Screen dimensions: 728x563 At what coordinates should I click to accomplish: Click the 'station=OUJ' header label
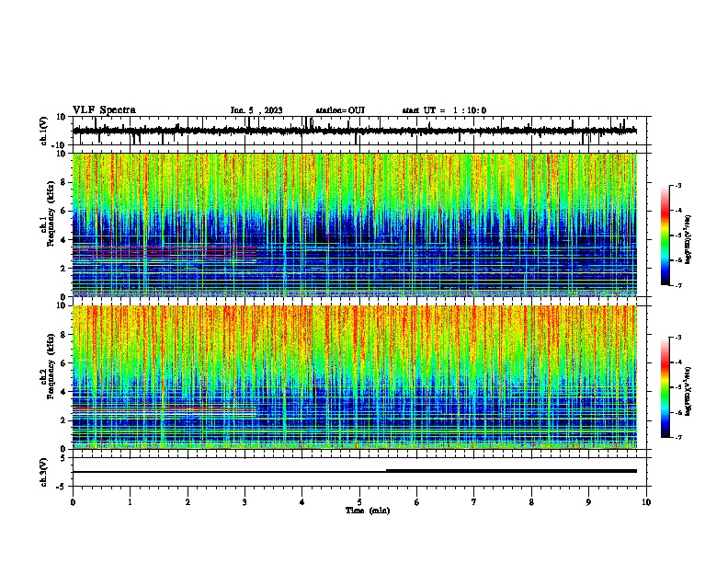pyautogui.click(x=340, y=110)
